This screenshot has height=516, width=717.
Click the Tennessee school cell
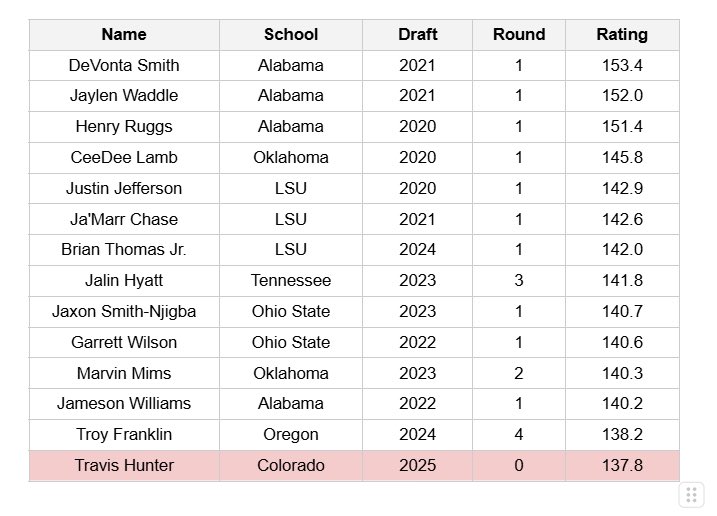(291, 281)
